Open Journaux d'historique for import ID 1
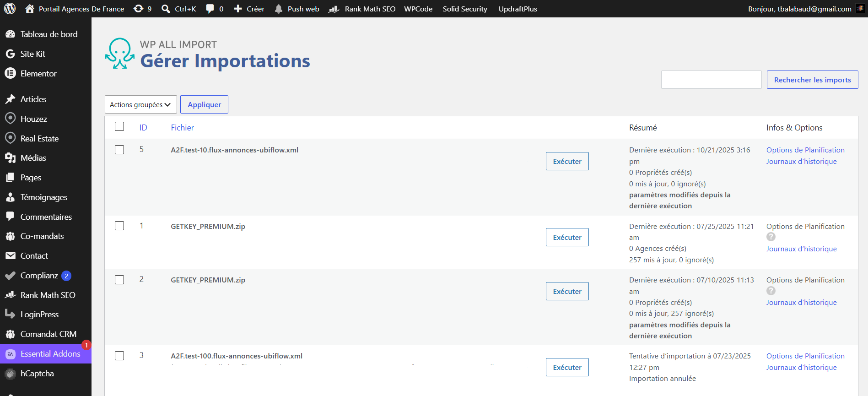This screenshot has width=868, height=396. [x=802, y=249]
